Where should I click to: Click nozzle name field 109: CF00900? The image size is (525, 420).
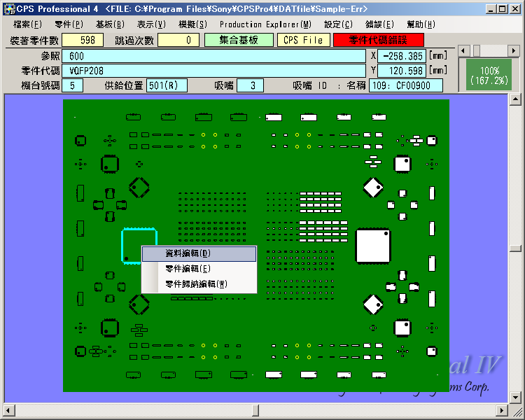tap(406, 85)
